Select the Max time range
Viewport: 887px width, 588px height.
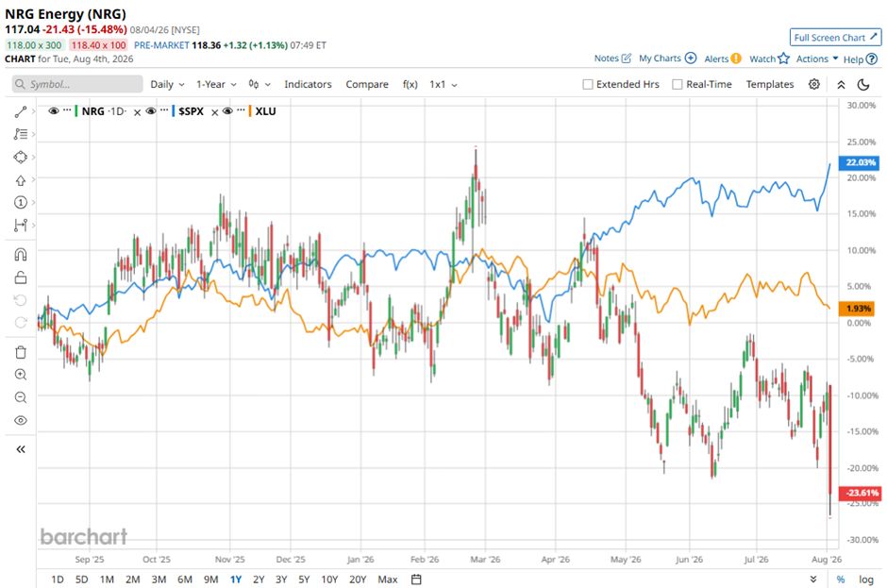coord(388,579)
